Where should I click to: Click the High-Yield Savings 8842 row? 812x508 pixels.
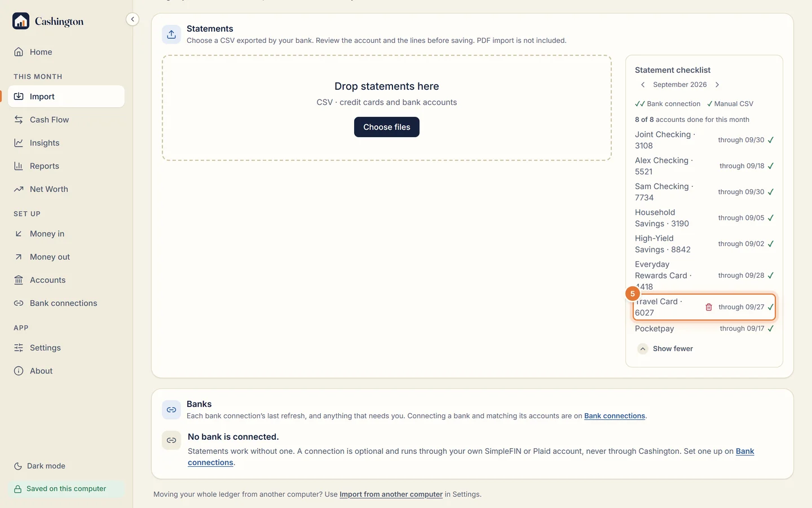[704, 244]
